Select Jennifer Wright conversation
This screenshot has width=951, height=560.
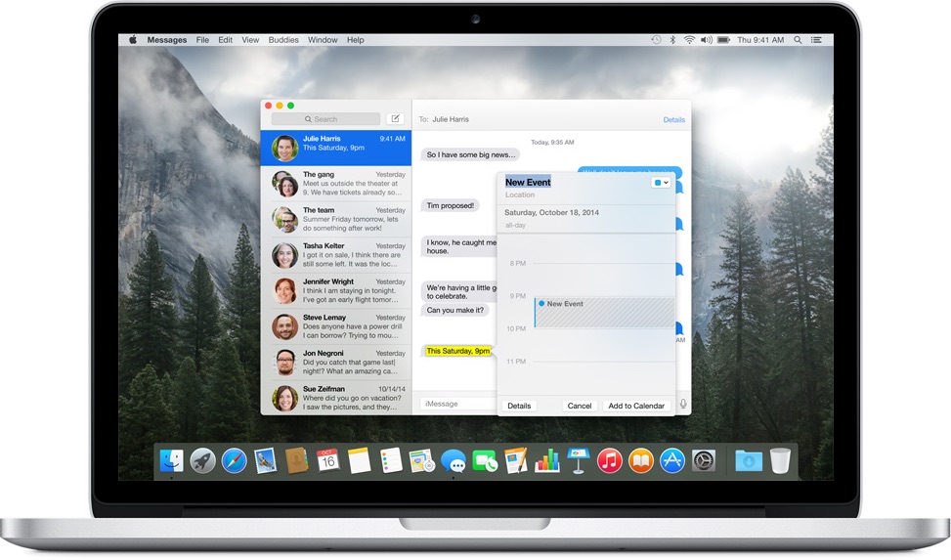pyautogui.click(x=336, y=290)
